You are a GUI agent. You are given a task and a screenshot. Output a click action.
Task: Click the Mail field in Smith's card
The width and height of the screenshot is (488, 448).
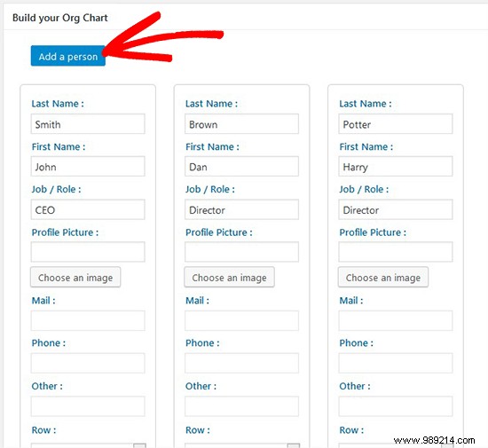(x=88, y=320)
